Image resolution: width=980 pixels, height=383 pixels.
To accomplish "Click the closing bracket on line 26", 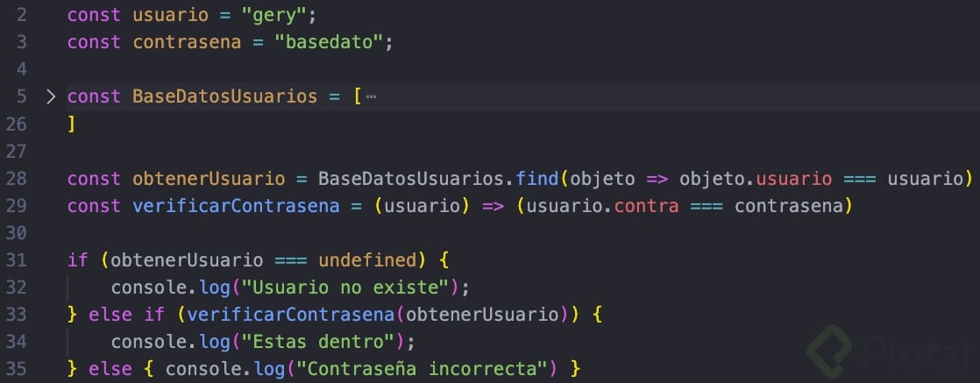I will tap(71, 124).
